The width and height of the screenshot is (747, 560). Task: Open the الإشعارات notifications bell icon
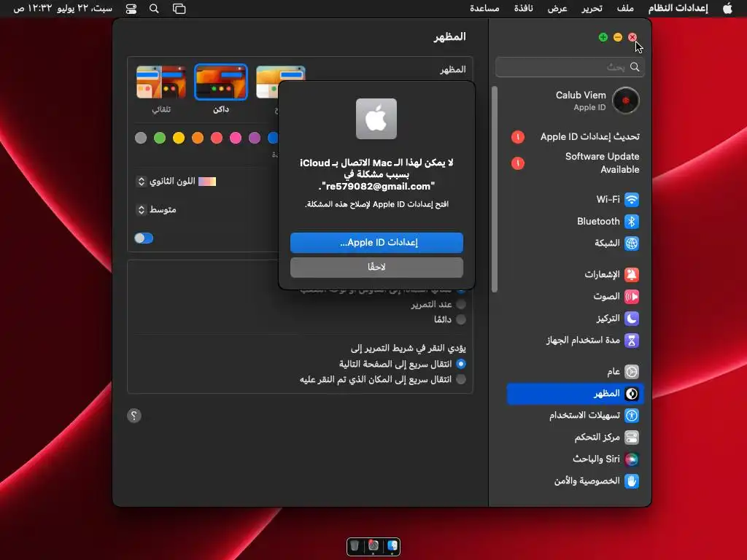631,275
